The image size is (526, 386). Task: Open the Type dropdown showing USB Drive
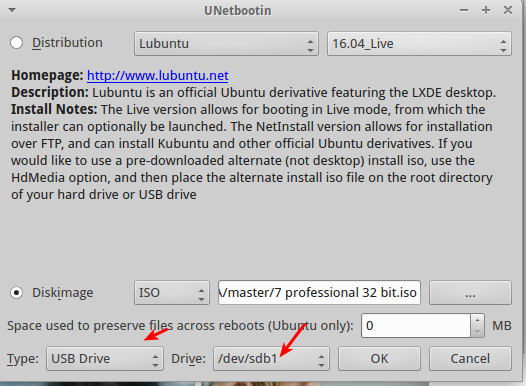click(x=105, y=359)
